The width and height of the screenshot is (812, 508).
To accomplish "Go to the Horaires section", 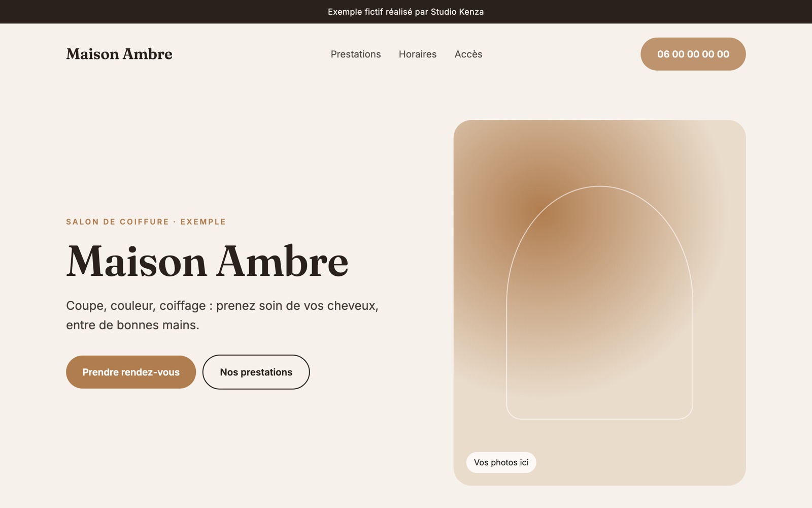I will (x=418, y=54).
